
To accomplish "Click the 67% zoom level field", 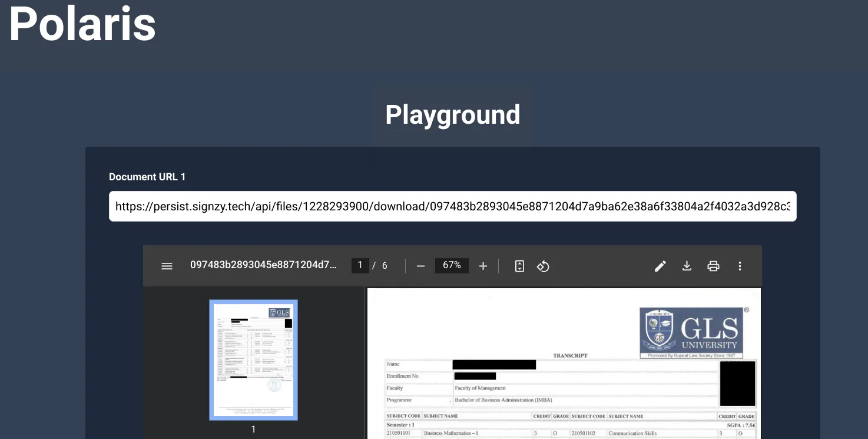I will coord(452,266).
